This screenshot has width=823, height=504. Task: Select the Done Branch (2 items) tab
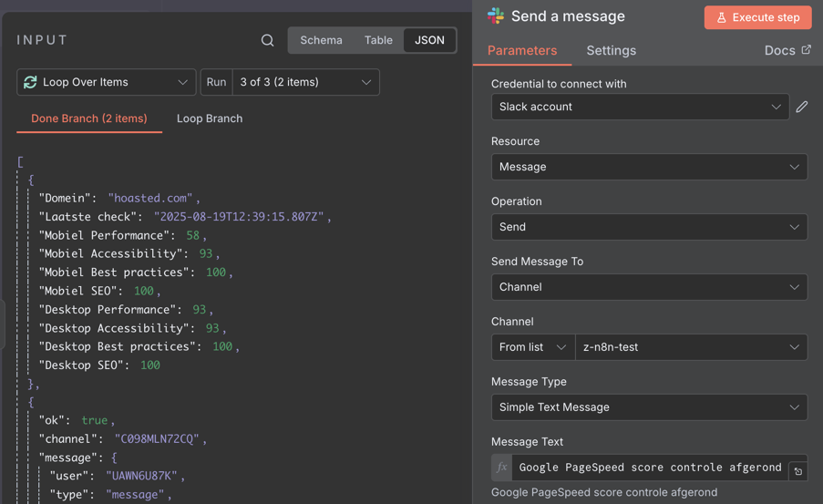point(89,118)
